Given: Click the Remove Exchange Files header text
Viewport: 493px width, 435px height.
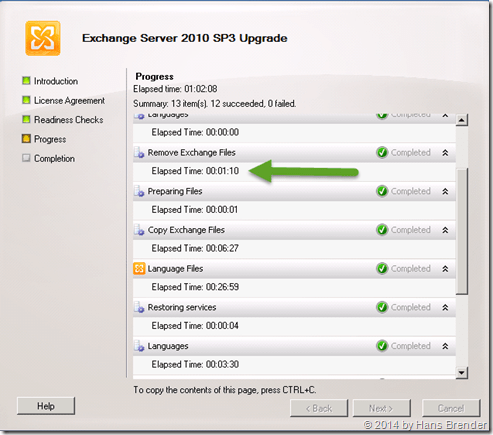Looking at the screenshot, I should tap(192, 153).
